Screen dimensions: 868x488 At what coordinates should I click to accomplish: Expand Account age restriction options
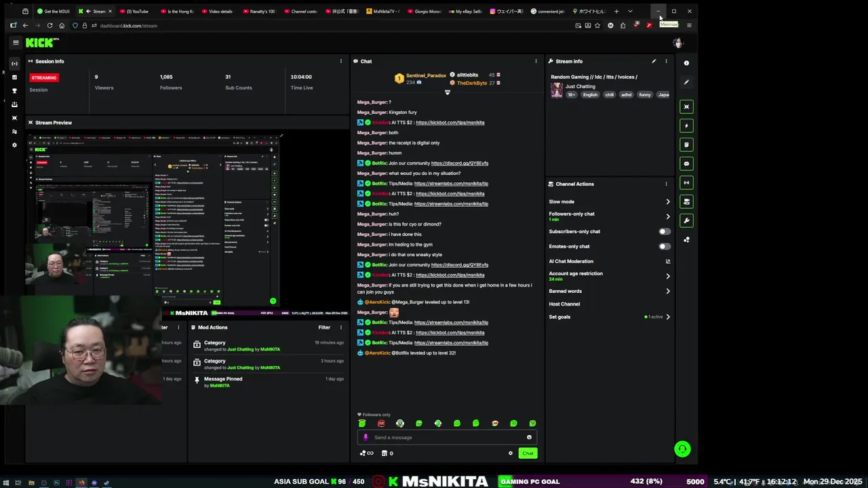pyautogui.click(x=668, y=276)
